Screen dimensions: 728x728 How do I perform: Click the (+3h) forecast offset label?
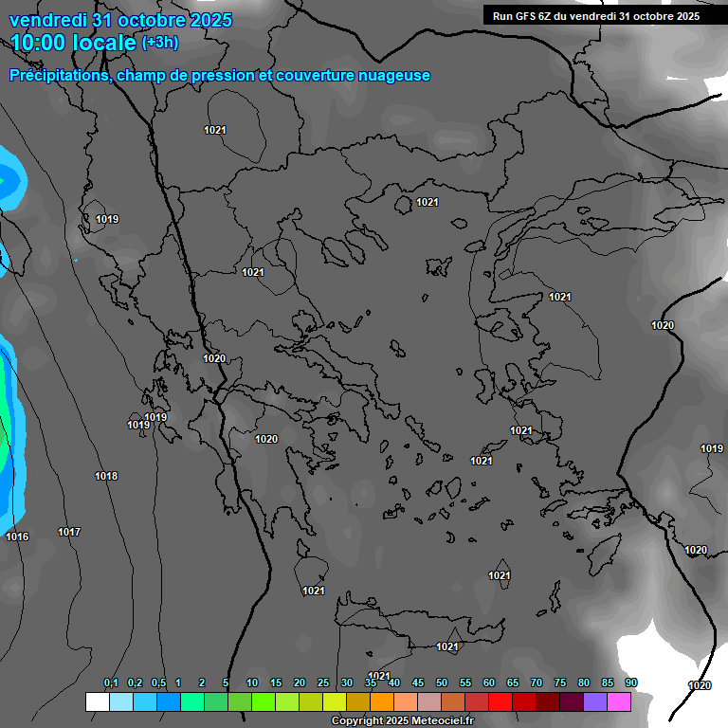point(159,43)
